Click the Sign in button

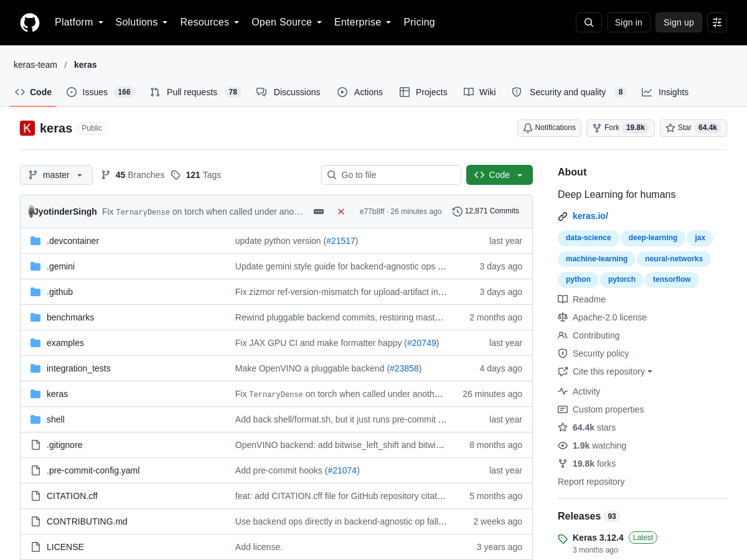[x=629, y=22]
